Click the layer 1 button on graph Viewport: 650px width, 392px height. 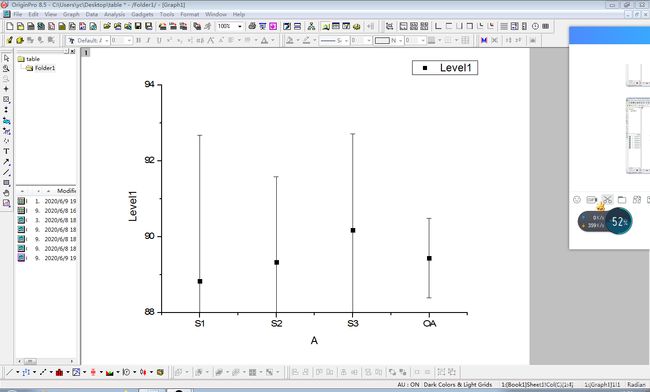(86, 53)
